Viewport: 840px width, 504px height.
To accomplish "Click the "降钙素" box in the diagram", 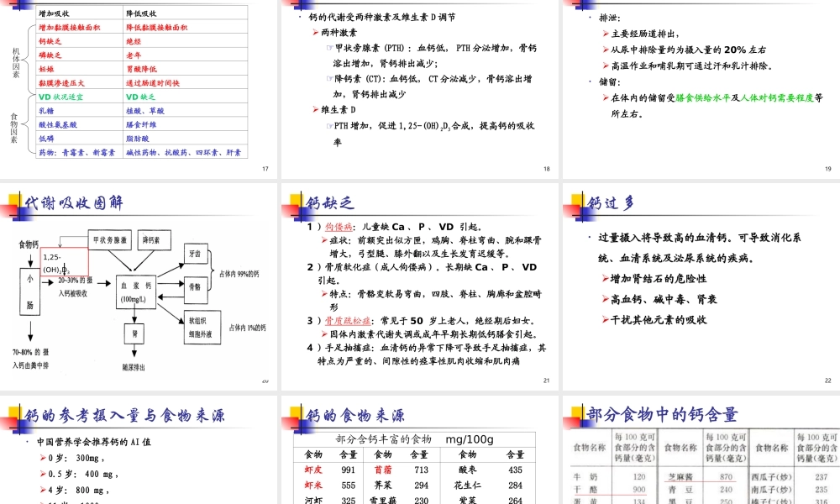I will pyautogui.click(x=153, y=240).
